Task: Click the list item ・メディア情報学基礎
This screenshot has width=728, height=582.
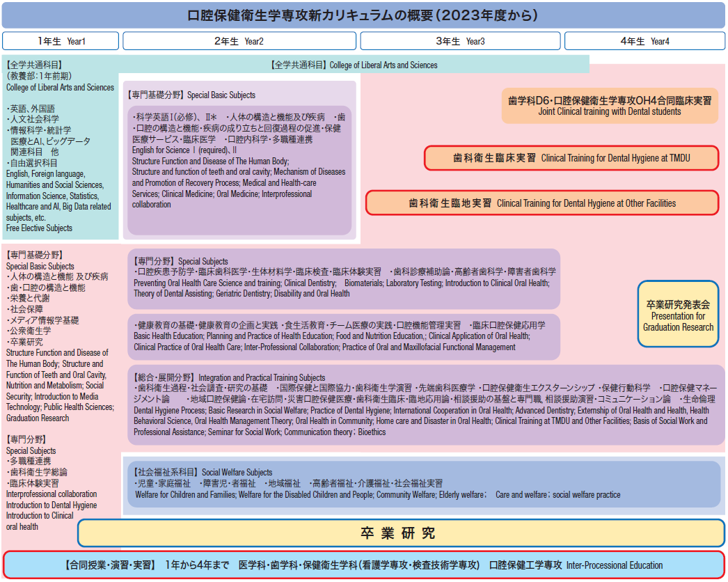Action: [42, 320]
